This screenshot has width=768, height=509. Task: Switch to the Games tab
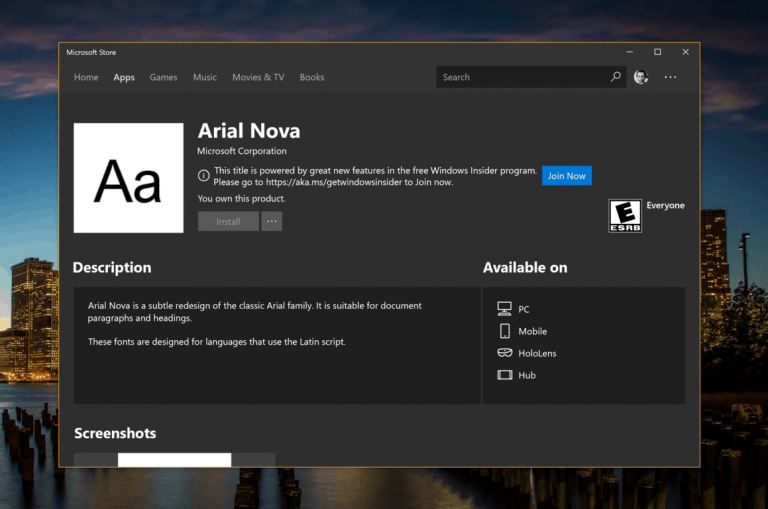(x=164, y=77)
